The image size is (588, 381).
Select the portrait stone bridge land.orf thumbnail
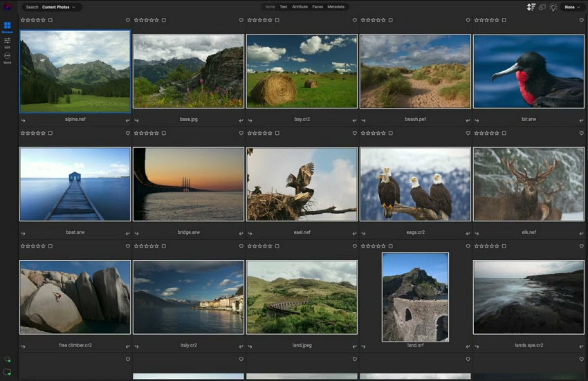pyautogui.click(x=415, y=297)
